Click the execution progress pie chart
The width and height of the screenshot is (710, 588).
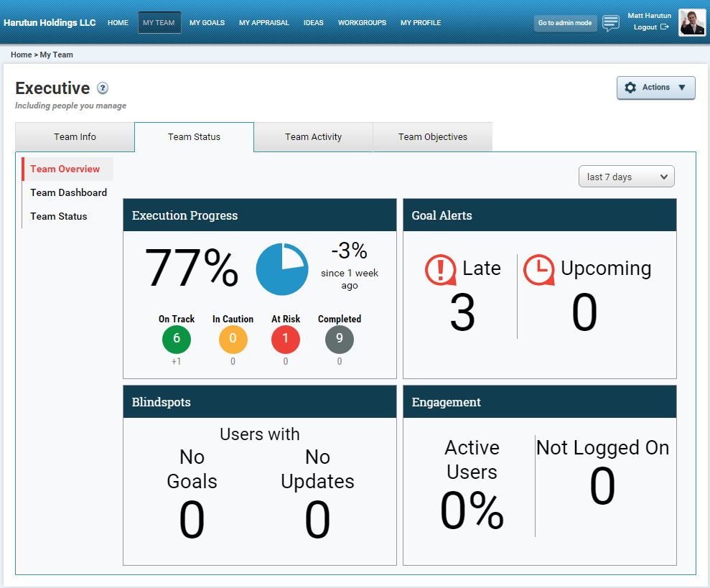coord(282,269)
